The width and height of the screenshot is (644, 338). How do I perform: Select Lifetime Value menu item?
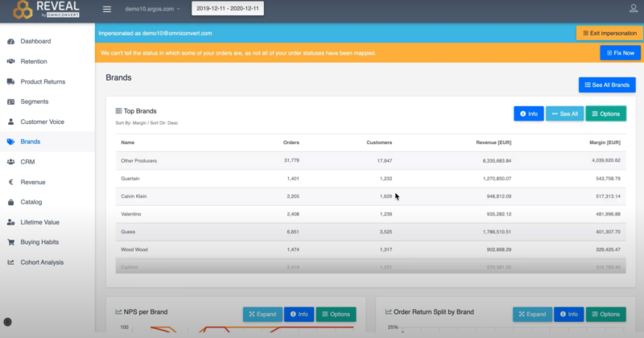tap(39, 222)
